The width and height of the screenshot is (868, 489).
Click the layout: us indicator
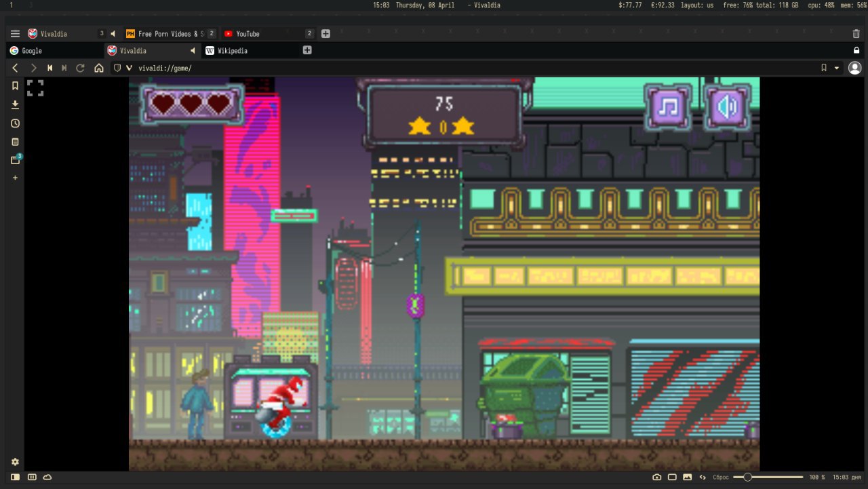click(x=697, y=5)
